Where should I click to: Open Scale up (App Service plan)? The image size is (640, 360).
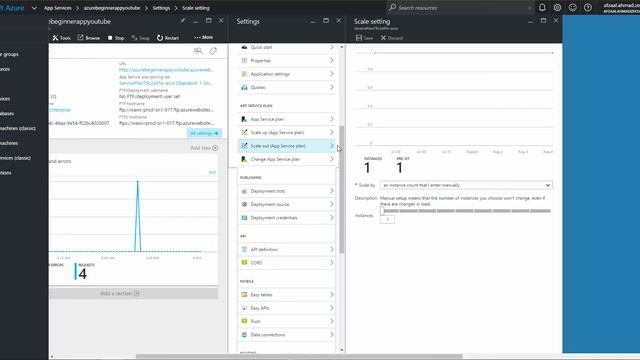[x=287, y=132]
